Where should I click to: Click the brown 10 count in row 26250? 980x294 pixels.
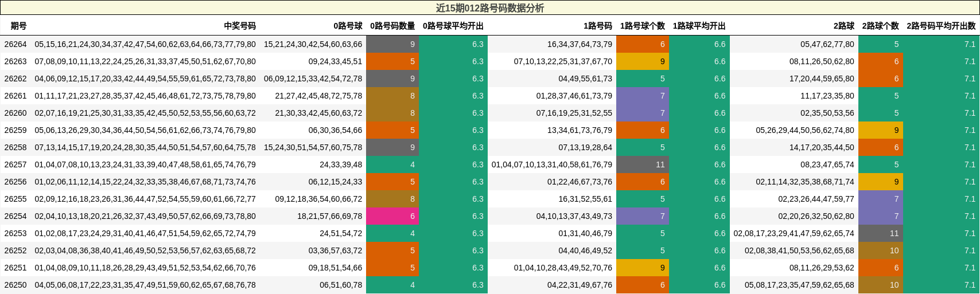[x=881, y=285]
